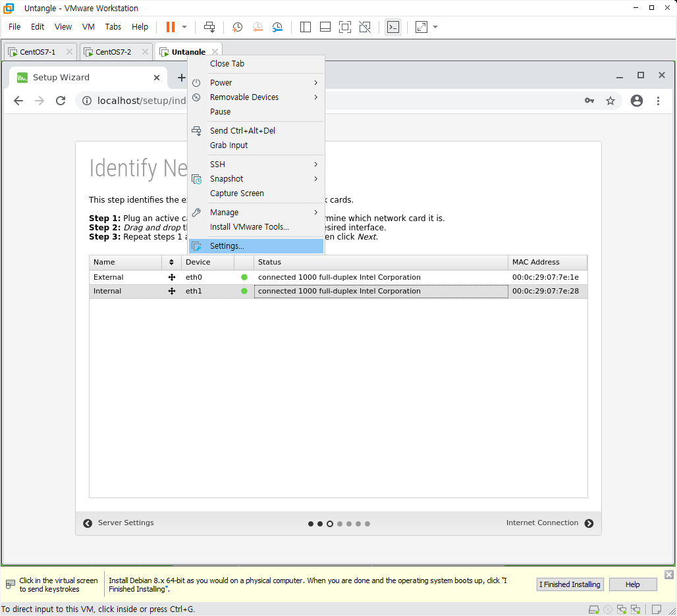Open the Tabs menu
677x616 pixels.
[x=113, y=27]
